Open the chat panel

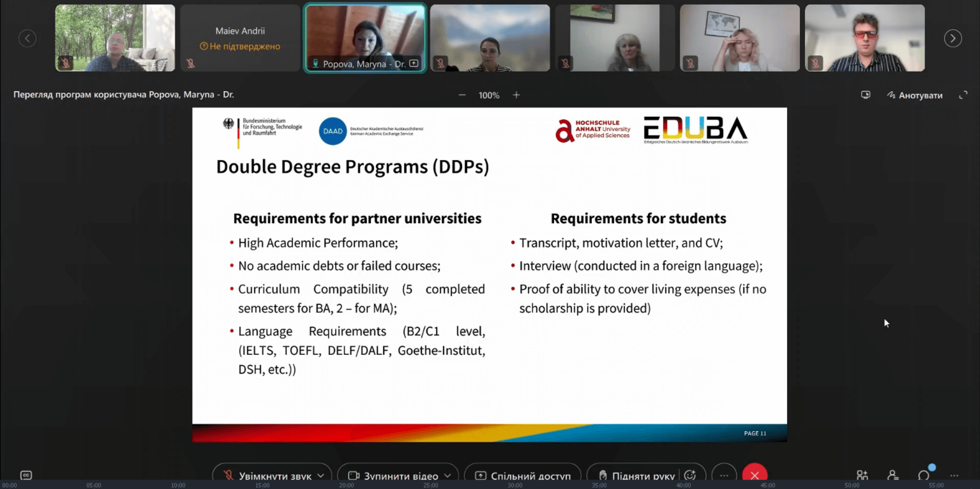tap(923, 475)
